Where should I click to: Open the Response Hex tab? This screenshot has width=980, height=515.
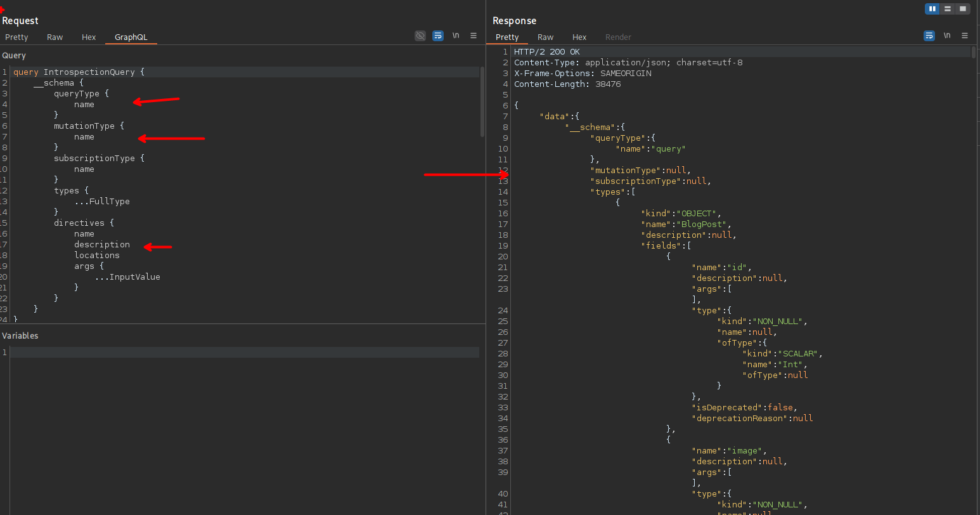[579, 37]
